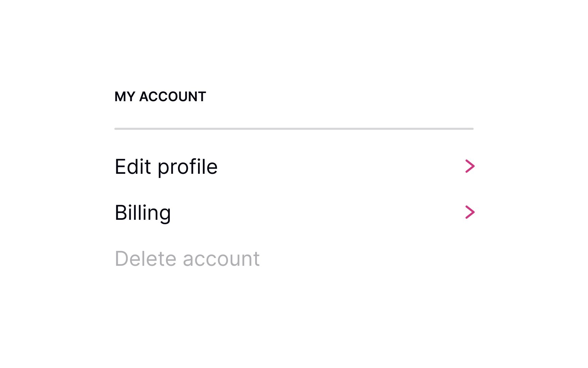Screen dimensions: 588x368
Task: Click the greyed-out Delete account option
Action: coord(187,259)
